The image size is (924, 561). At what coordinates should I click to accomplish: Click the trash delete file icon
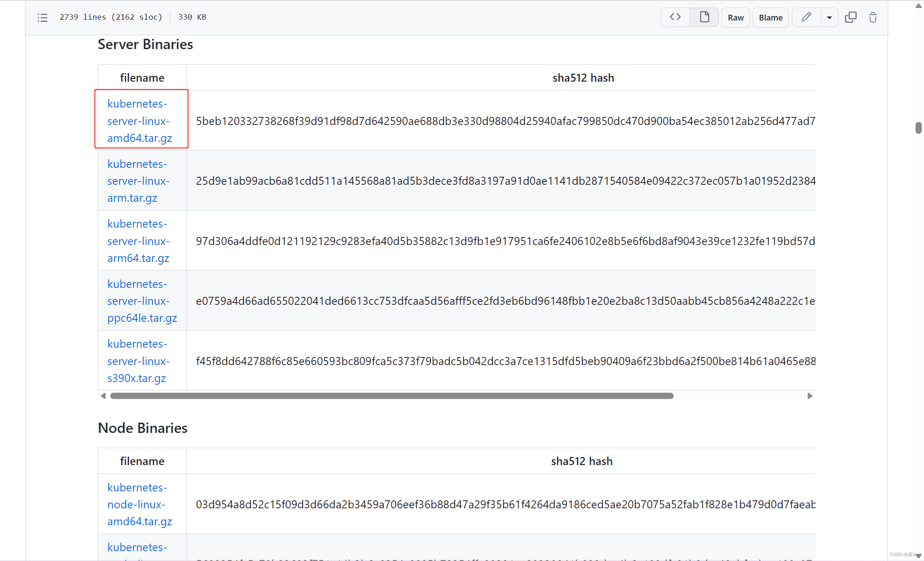(x=873, y=17)
